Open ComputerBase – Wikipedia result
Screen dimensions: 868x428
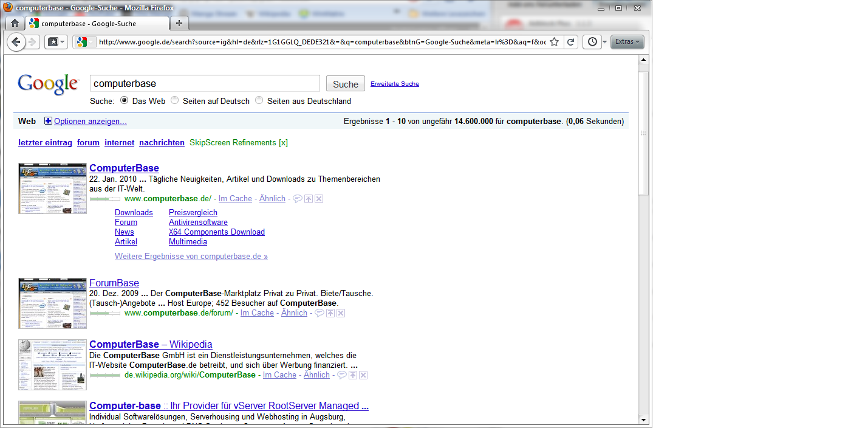point(151,344)
